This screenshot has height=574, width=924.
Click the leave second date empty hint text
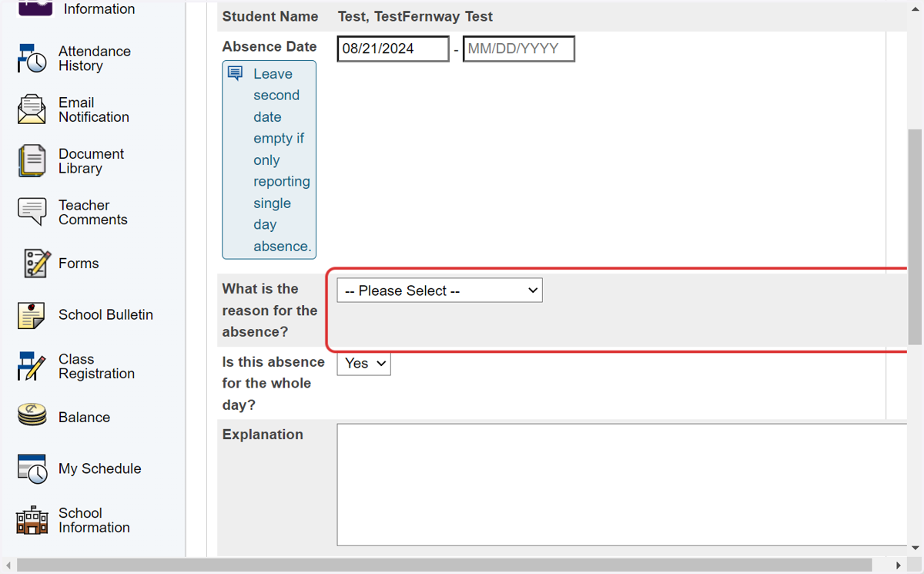282,160
